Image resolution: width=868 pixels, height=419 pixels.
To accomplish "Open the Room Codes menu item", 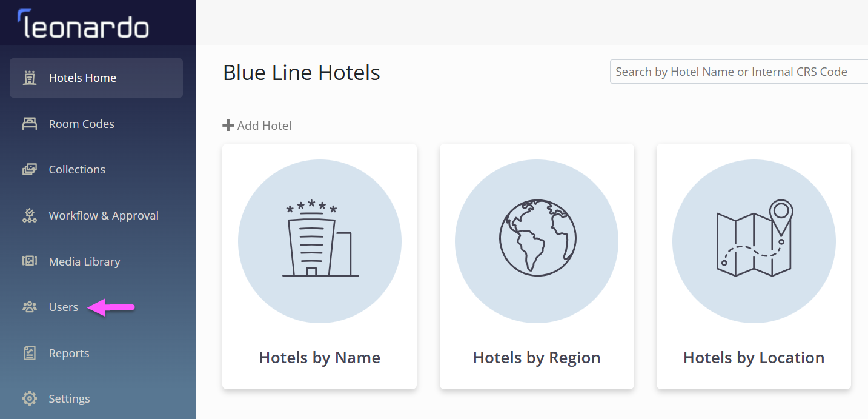I will coord(96,124).
